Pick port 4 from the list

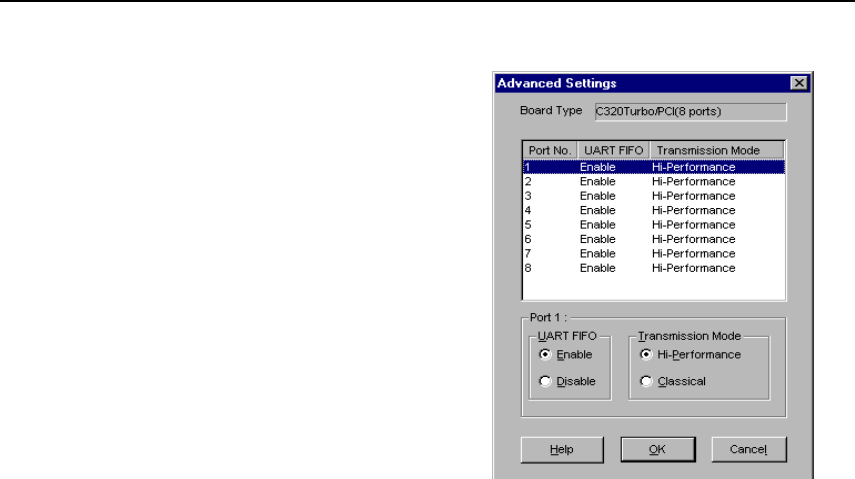pos(652,210)
